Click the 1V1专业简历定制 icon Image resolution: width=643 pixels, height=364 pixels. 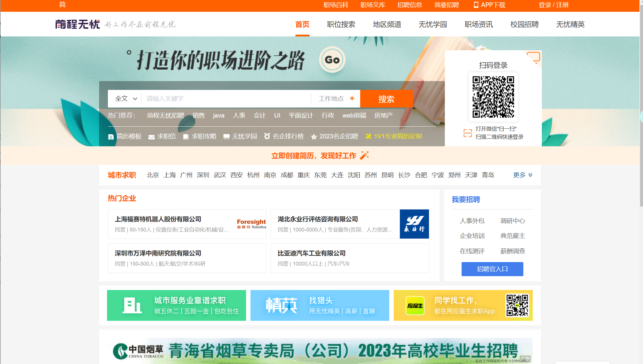(368, 136)
